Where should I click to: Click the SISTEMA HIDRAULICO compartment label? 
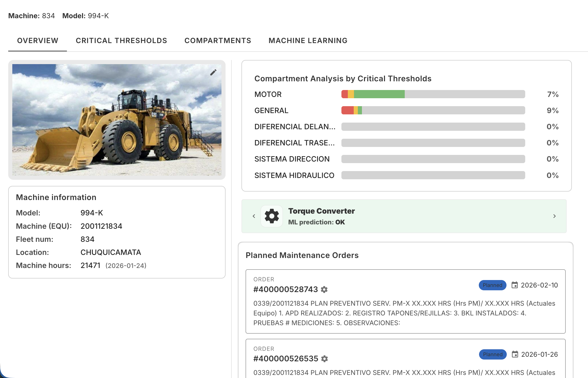(x=294, y=175)
